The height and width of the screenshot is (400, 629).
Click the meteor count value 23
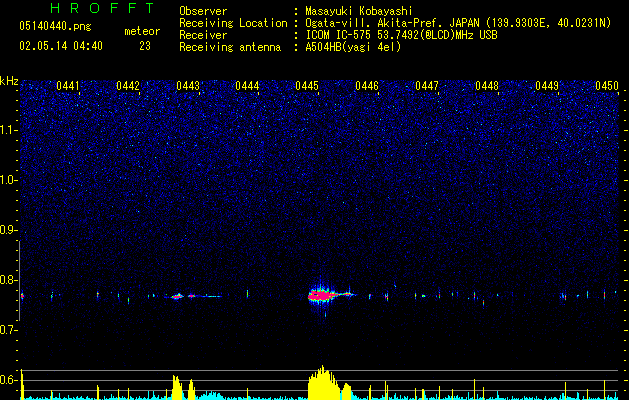click(x=145, y=46)
